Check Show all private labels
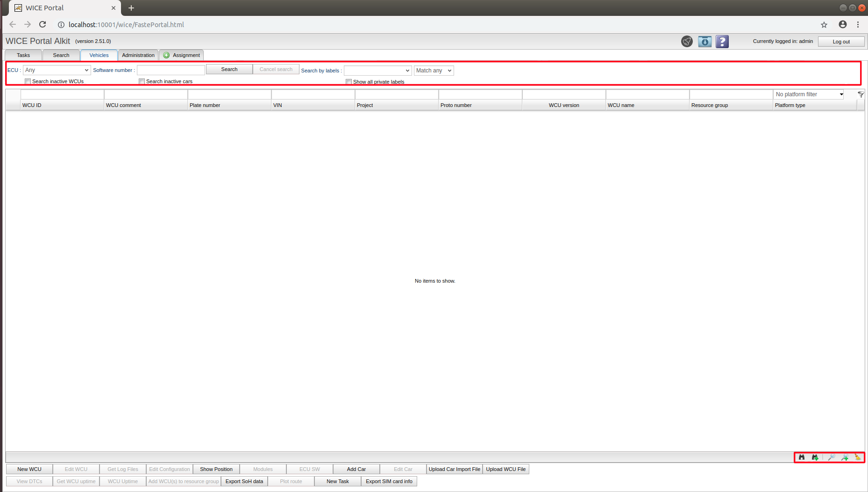The image size is (868, 492). tap(349, 82)
